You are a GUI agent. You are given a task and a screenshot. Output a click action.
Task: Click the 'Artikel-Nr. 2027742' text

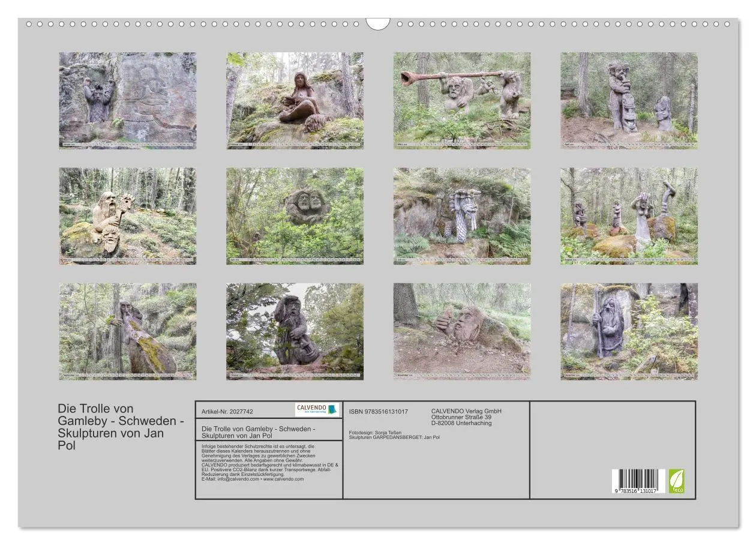227,412
